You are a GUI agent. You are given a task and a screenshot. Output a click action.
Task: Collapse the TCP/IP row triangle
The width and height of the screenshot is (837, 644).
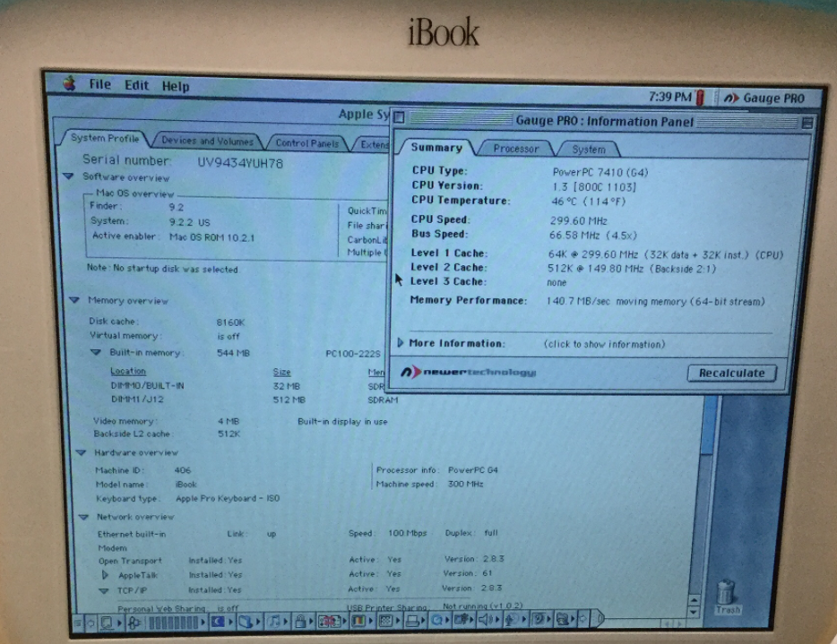(104, 590)
